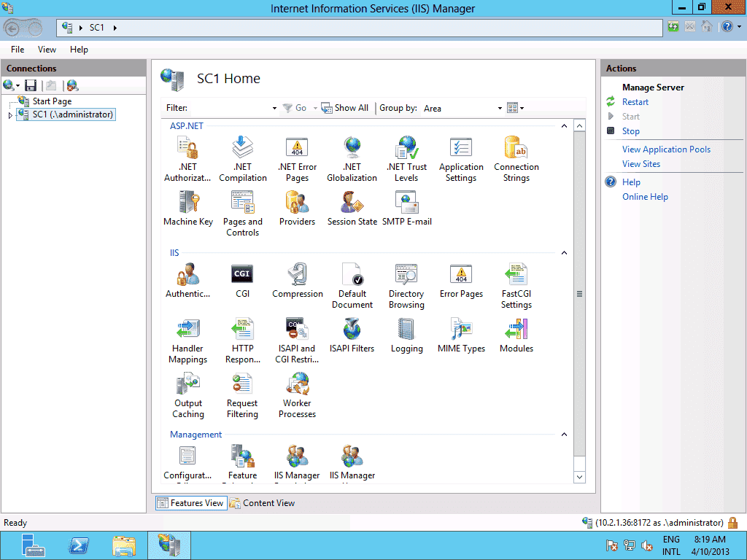Click the create new connection icon
The image size is (747, 560).
click(x=11, y=85)
